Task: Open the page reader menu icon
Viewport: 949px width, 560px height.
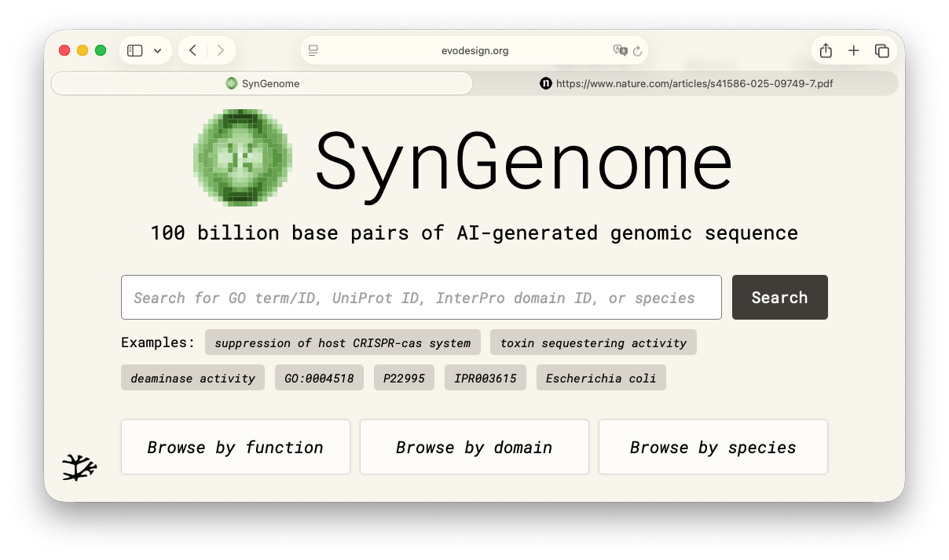Action: [x=313, y=50]
